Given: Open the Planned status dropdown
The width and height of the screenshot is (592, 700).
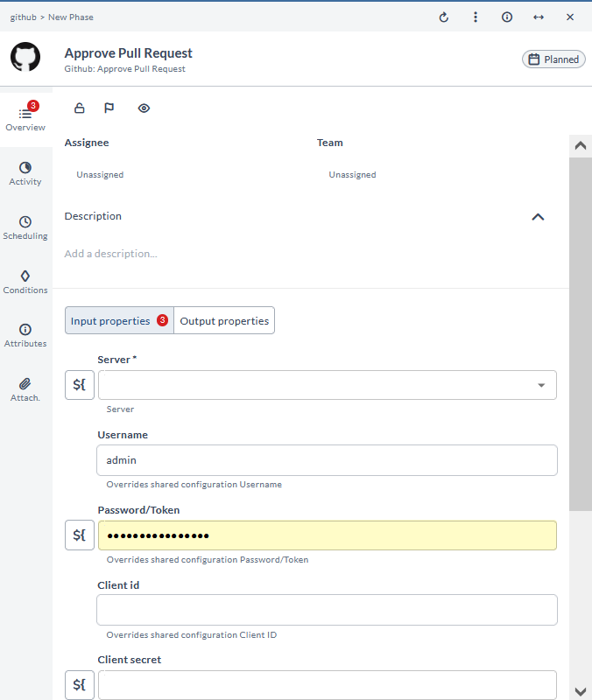Looking at the screenshot, I should (553, 59).
